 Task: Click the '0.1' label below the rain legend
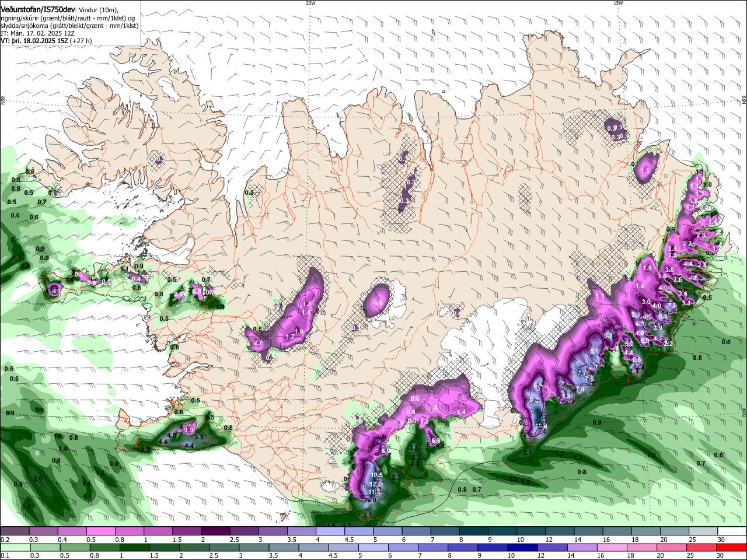[4, 556]
